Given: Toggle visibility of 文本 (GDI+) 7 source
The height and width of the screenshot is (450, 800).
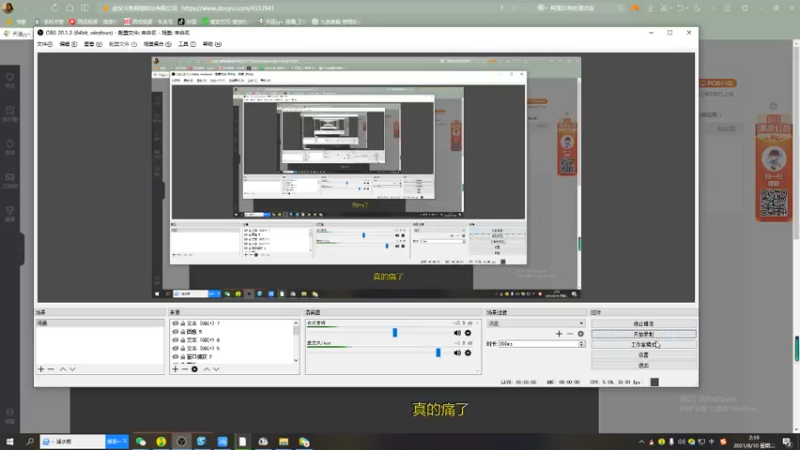Looking at the screenshot, I should 175,323.
